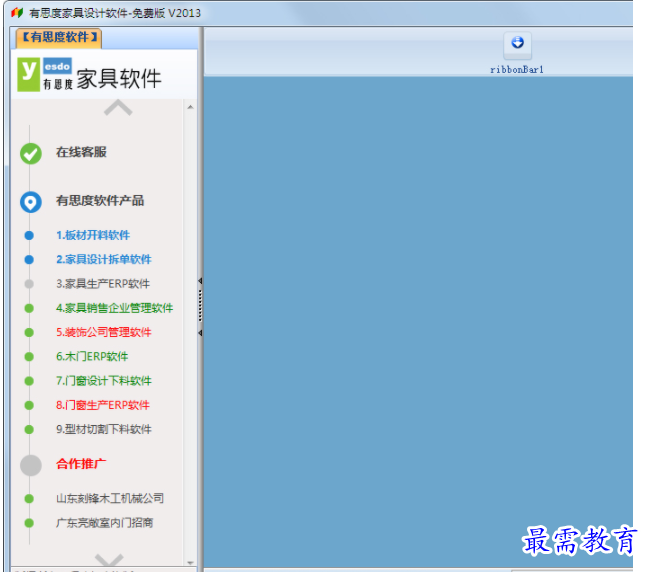Viewport: 646px width, 572px height.
Task: Open 2.家具设计拆单软件 link
Action: pyautogui.click(x=104, y=260)
